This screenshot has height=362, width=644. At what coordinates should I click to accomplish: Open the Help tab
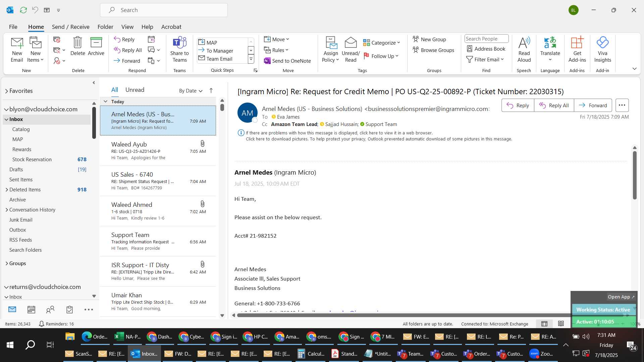(147, 27)
